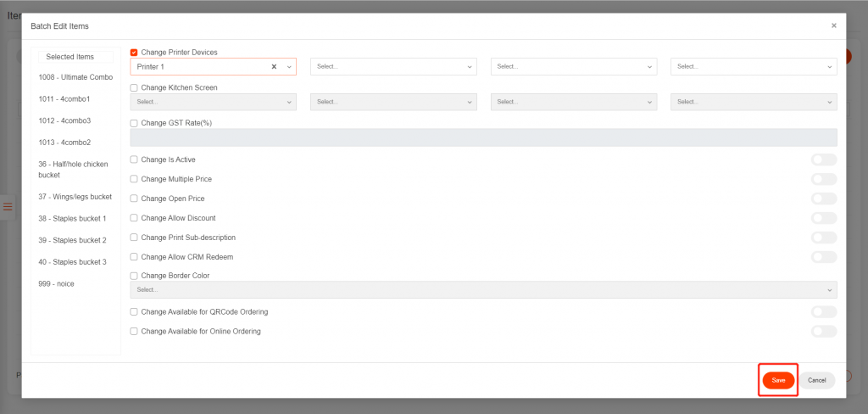Toggle the Change Allow Discount switch
Screen dimensions: 868x414
[x=823, y=218]
